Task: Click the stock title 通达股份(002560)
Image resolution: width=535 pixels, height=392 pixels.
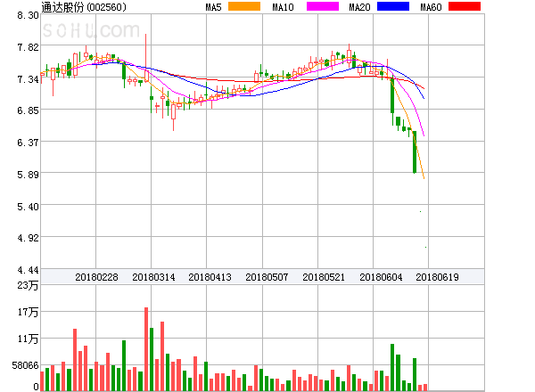Action: click(x=84, y=7)
